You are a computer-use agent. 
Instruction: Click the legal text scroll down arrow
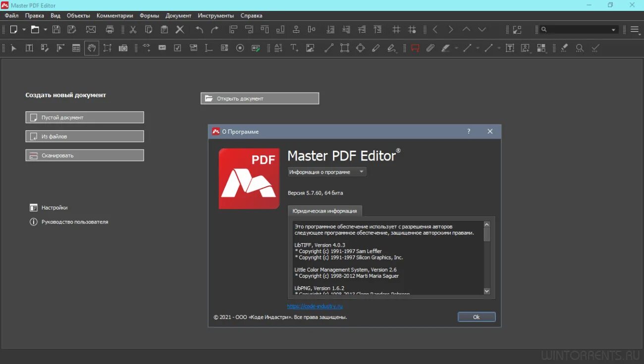point(486,291)
